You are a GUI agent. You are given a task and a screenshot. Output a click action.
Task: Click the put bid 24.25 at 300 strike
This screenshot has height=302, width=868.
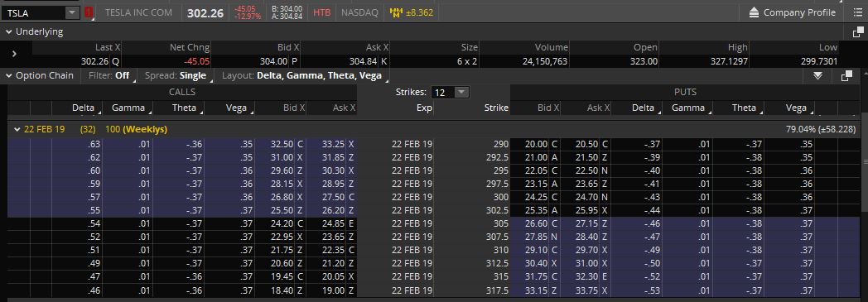[537, 197]
